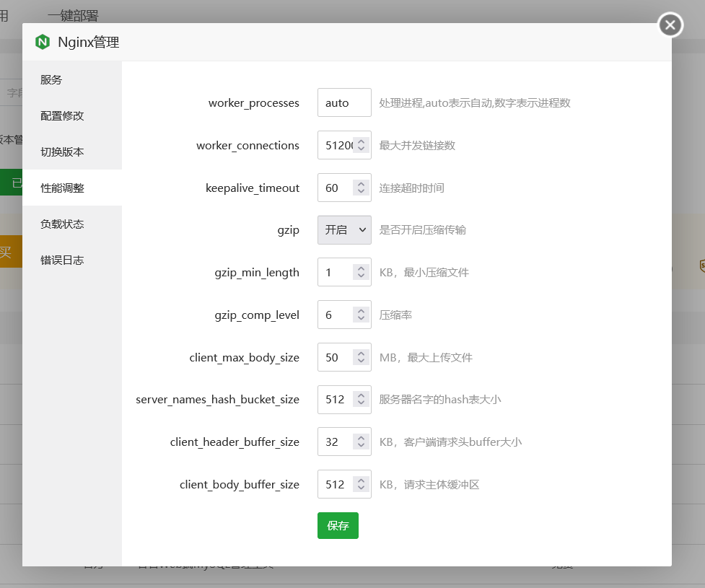Screen dimensions: 705x588
Task: Click the KB，请求主体缓冲区 description text
Action: point(429,484)
